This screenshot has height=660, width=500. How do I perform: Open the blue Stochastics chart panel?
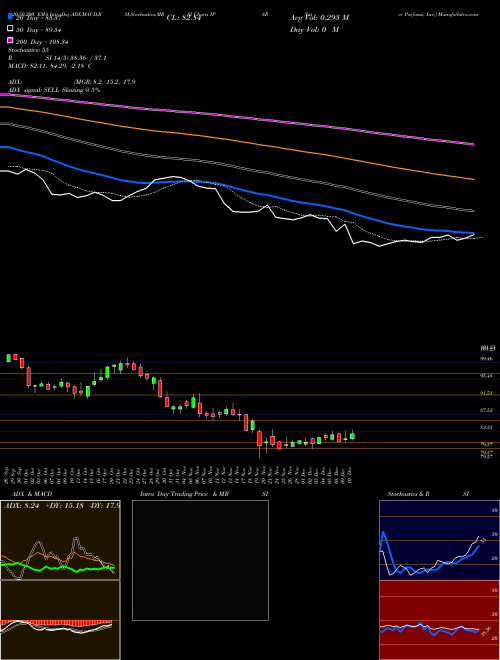(x=439, y=540)
